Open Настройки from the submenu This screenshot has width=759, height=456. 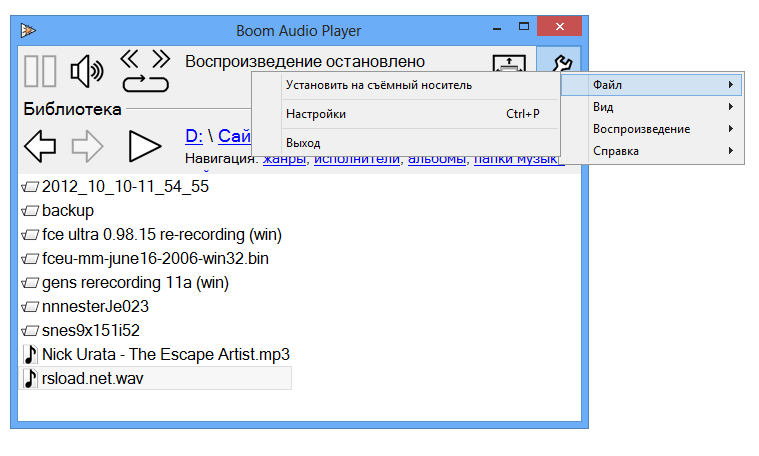[406, 114]
